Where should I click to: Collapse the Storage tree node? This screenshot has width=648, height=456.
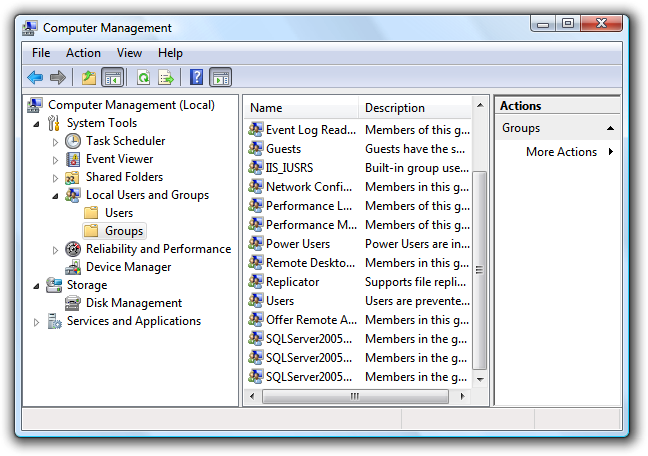point(36,286)
